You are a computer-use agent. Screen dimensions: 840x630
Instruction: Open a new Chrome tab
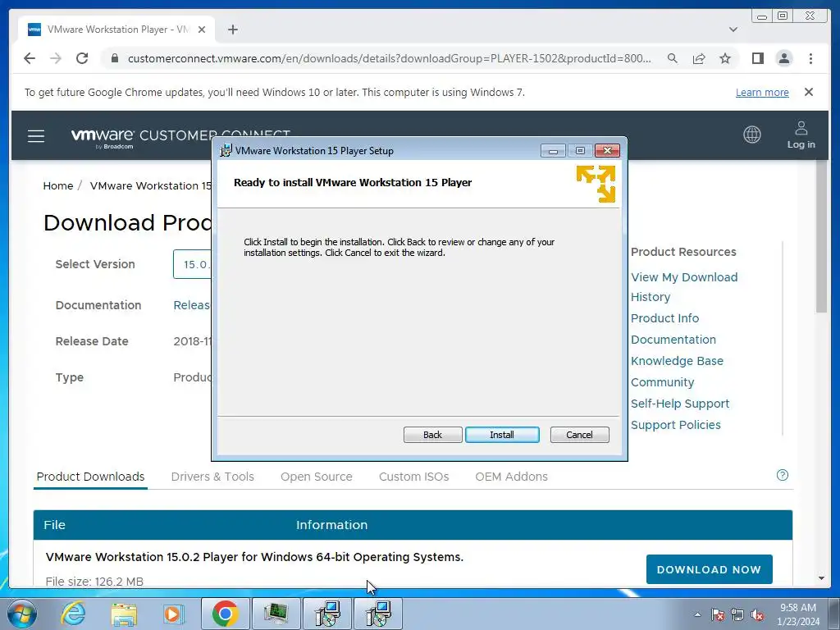coord(232,30)
